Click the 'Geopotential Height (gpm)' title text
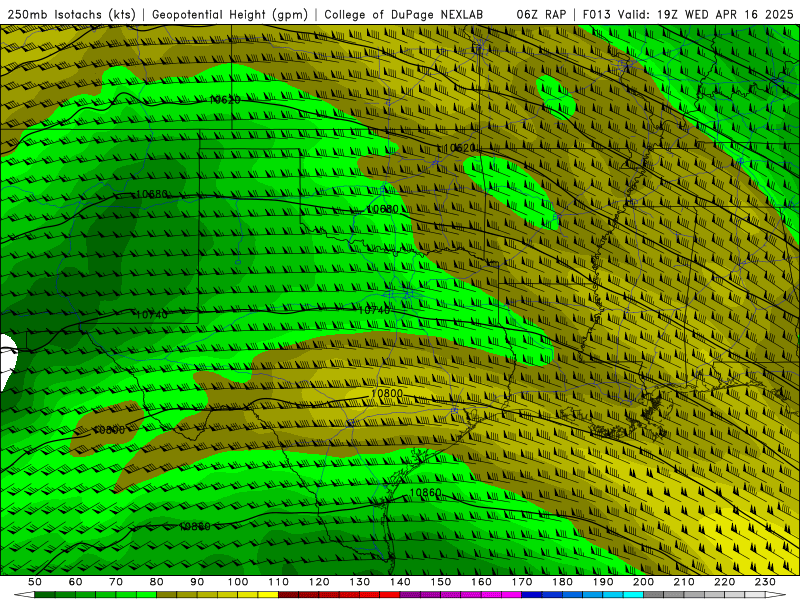 pyautogui.click(x=230, y=15)
